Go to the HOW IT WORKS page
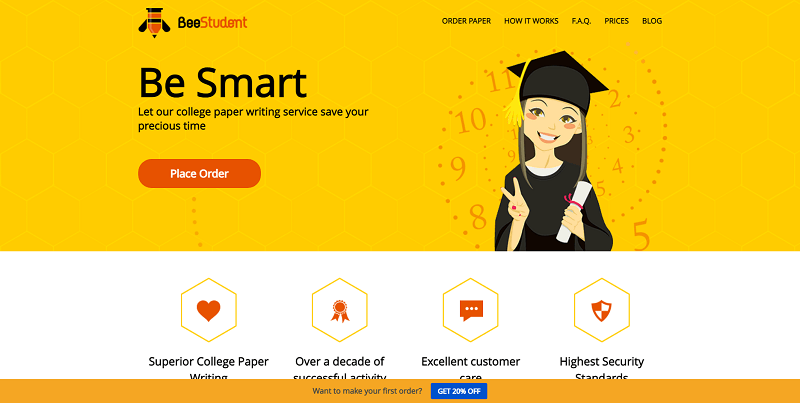This screenshot has height=403, width=800. [531, 21]
